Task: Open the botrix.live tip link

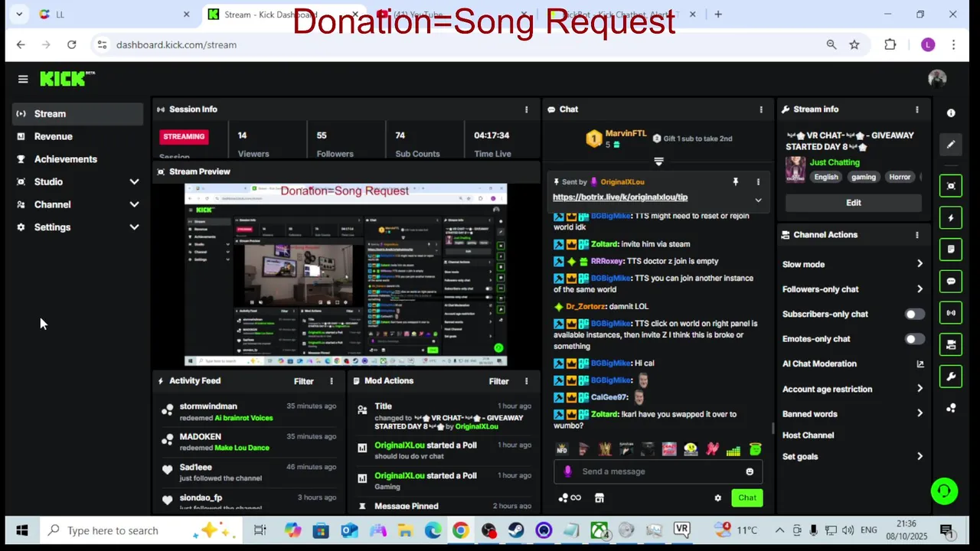Action: coord(620,197)
